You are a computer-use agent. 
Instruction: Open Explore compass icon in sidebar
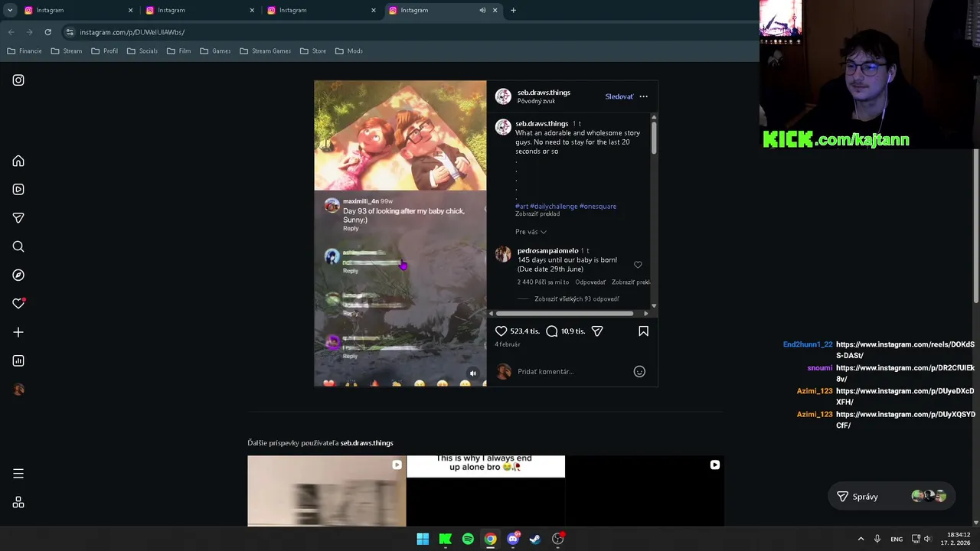point(18,275)
